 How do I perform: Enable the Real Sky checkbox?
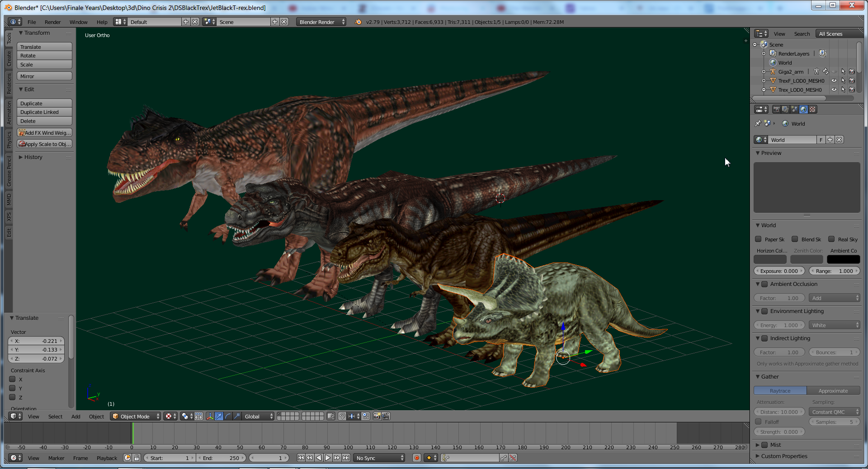[x=831, y=239]
